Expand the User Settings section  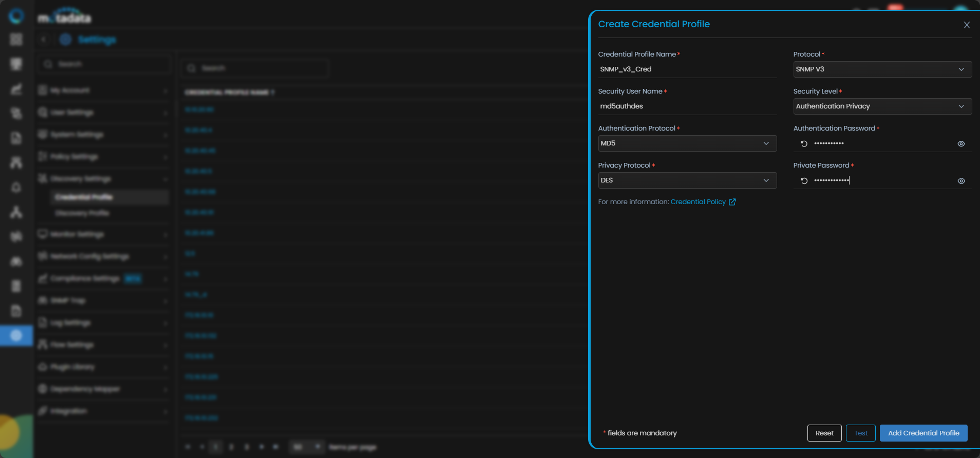pos(103,113)
